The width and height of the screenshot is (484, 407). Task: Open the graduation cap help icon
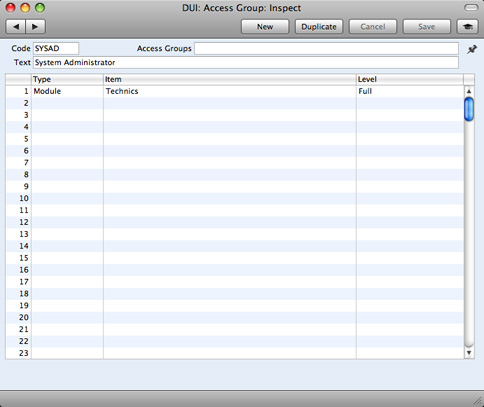point(468,27)
